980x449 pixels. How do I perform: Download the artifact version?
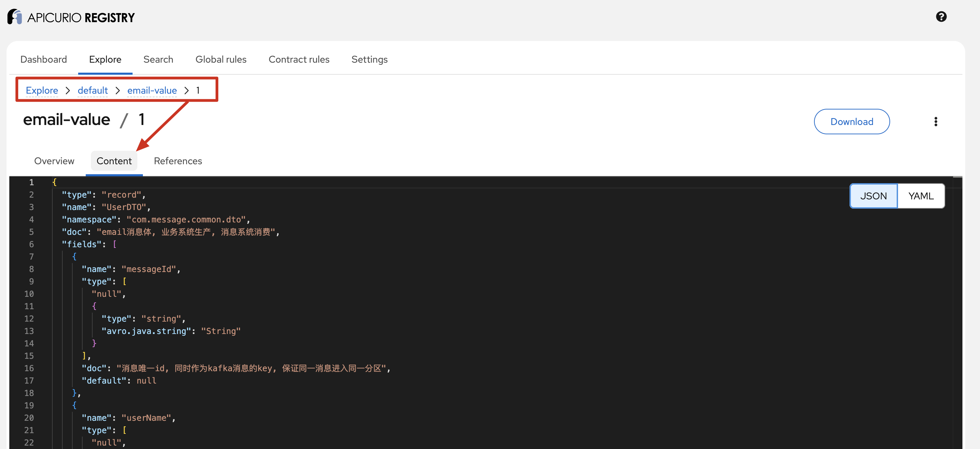click(852, 122)
